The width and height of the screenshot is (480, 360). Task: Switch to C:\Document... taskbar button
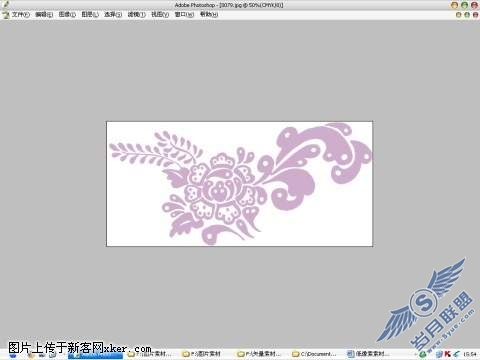pos(314,354)
